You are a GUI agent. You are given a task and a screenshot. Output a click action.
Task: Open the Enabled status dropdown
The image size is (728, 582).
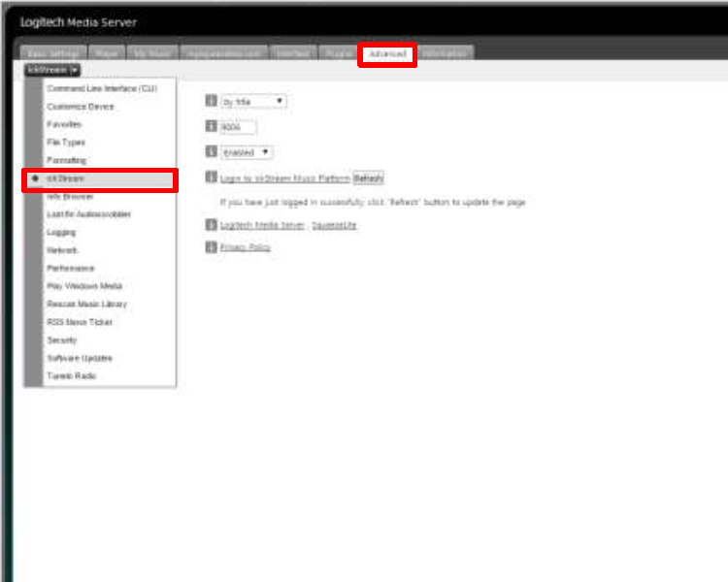coord(247,152)
